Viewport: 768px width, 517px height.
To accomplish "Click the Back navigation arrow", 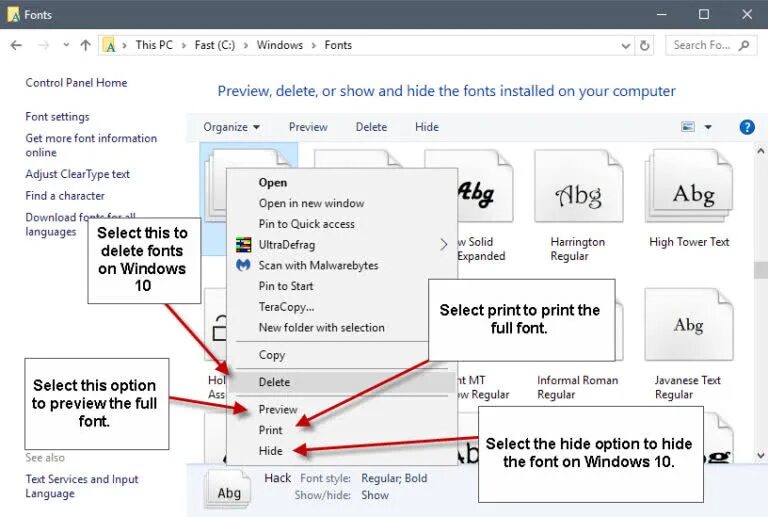I will click(16, 46).
